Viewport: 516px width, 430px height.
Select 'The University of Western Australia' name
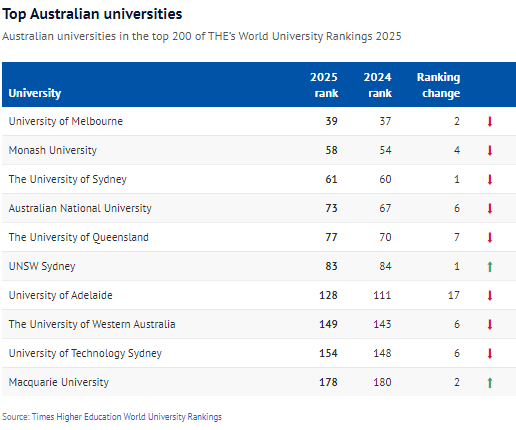[92, 324]
